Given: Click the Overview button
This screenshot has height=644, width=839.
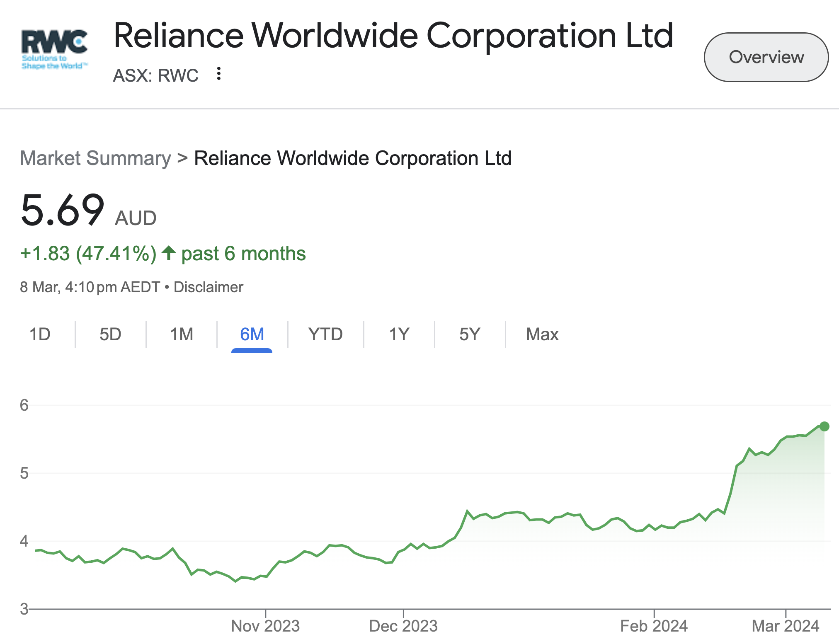Looking at the screenshot, I should tap(766, 57).
